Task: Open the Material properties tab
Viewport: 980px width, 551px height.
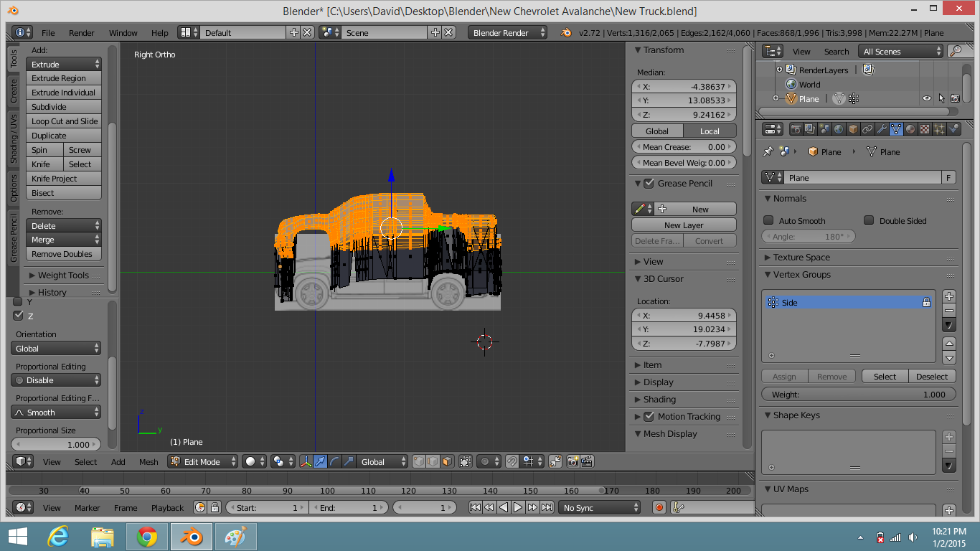Action: pos(910,129)
